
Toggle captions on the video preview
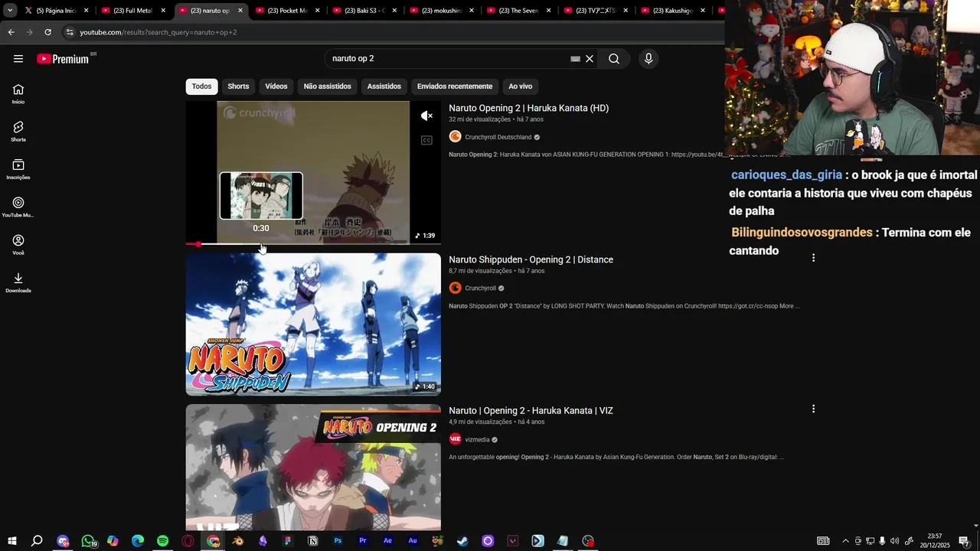426,140
